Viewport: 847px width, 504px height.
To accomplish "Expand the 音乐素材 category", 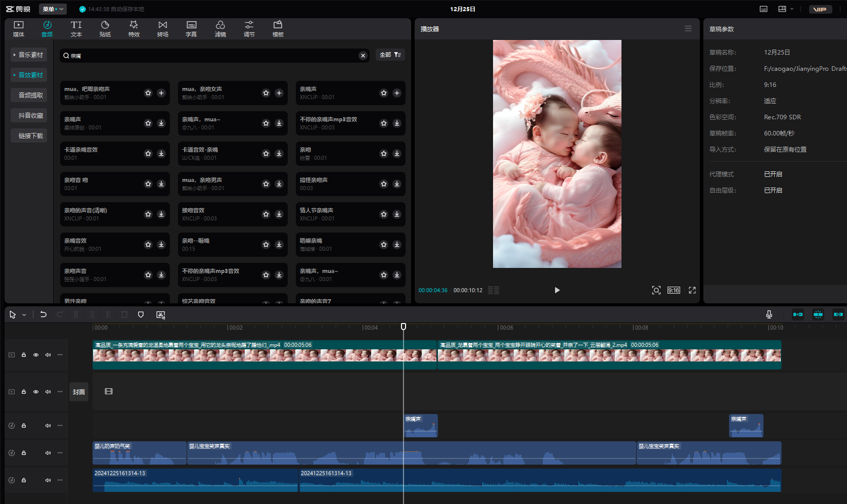I will tap(29, 55).
